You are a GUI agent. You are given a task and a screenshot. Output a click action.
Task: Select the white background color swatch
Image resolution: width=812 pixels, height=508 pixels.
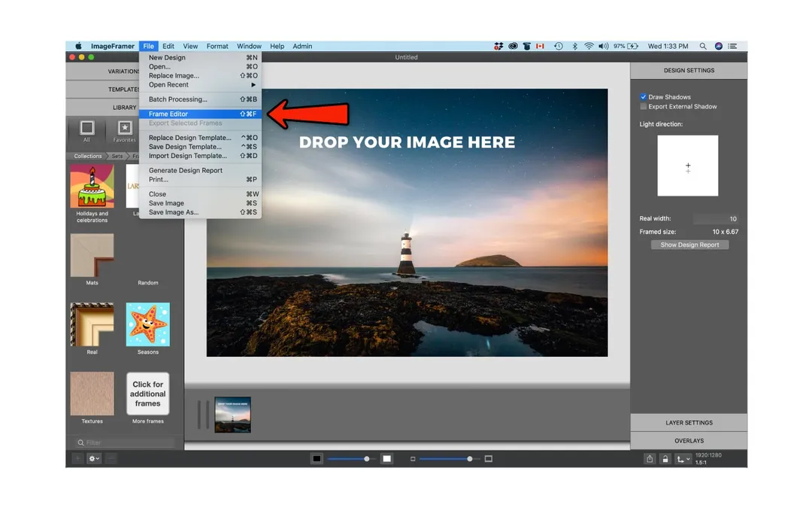tap(387, 459)
